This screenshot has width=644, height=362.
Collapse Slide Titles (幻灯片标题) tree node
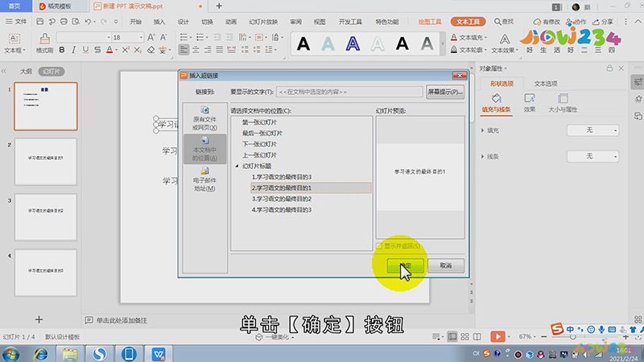click(x=237, y=166)
